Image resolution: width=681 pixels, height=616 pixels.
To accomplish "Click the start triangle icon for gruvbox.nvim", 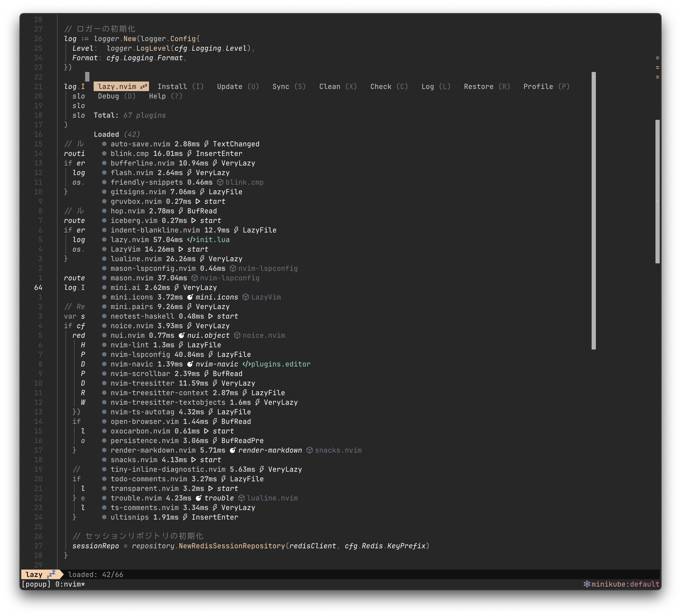I will (x=198, y=201).
